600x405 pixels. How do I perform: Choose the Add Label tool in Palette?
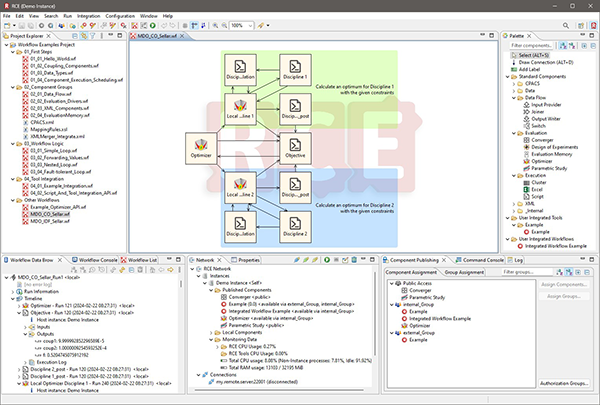(525, 69)
